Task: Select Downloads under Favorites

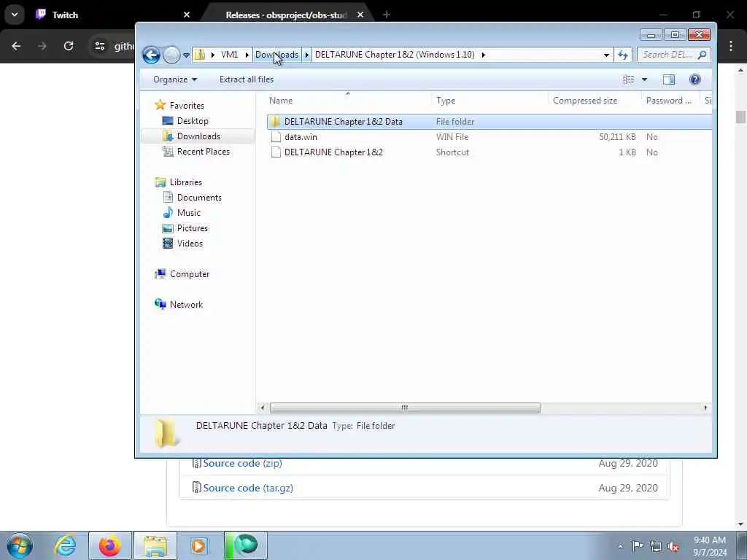Action: [198, 136]
